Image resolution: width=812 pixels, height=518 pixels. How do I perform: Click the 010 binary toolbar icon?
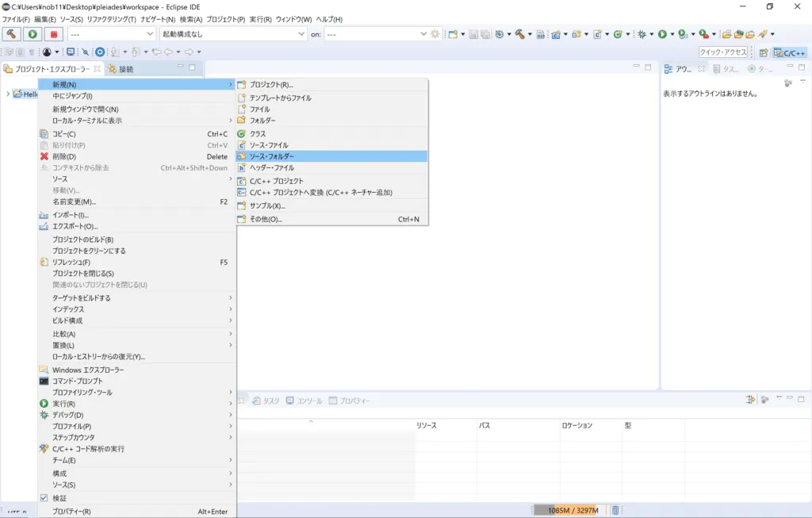click(x=541, y=34)
